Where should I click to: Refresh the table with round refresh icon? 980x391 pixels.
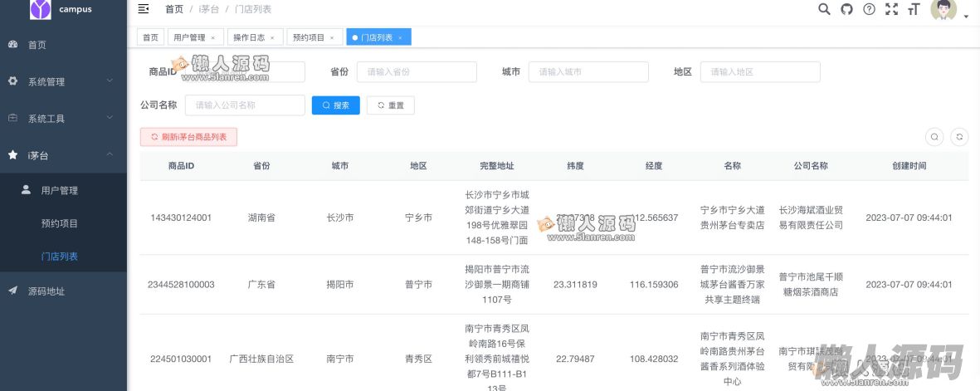pos(959,137)
